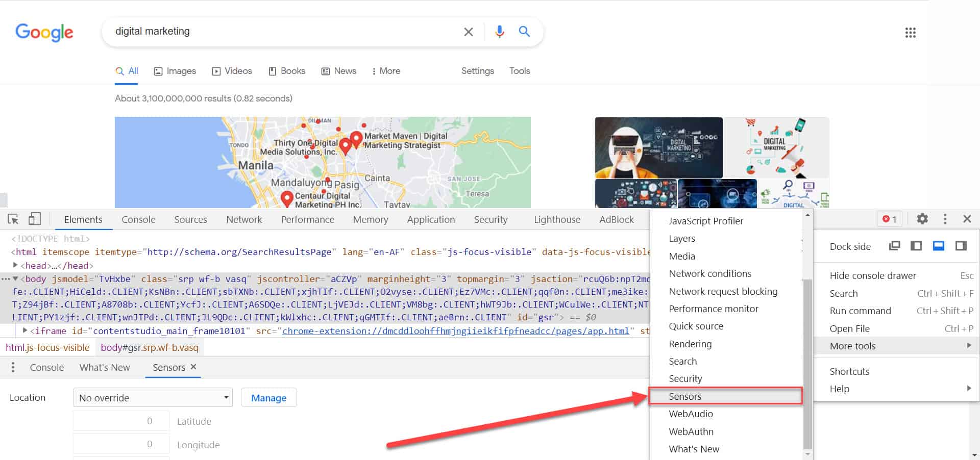The width and height of the screenshot is (980, 460).
Task: Click inside the Latitude input field
Action: 121,421
